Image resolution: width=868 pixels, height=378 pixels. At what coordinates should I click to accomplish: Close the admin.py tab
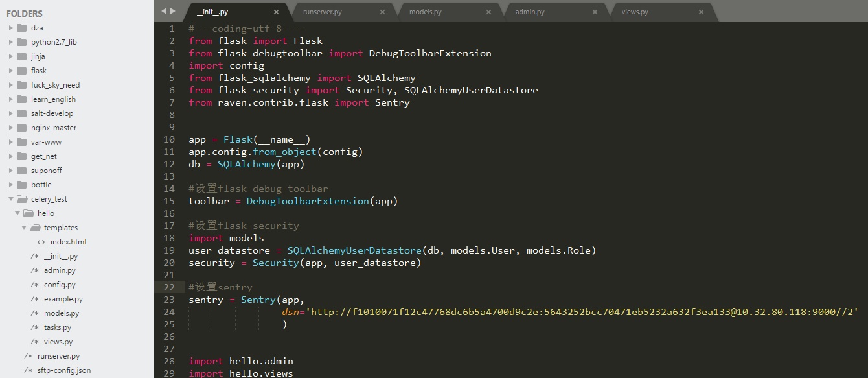[x=595, y=12]
